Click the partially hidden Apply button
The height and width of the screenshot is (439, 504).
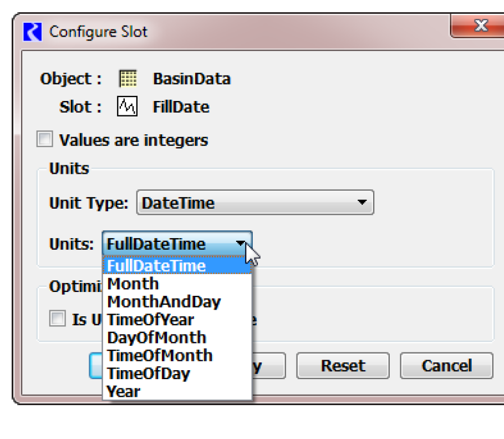(268, 366)
